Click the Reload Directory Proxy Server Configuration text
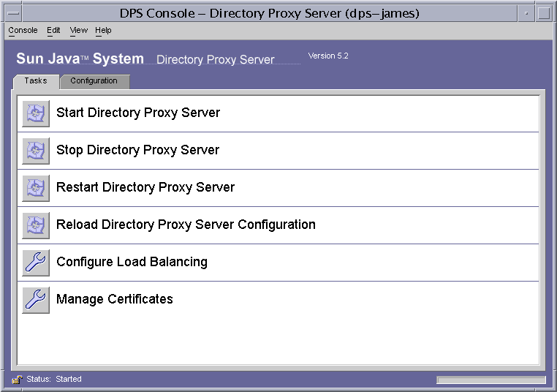Image resolution: width=557 pixels, height=392 pixels. 186,225
